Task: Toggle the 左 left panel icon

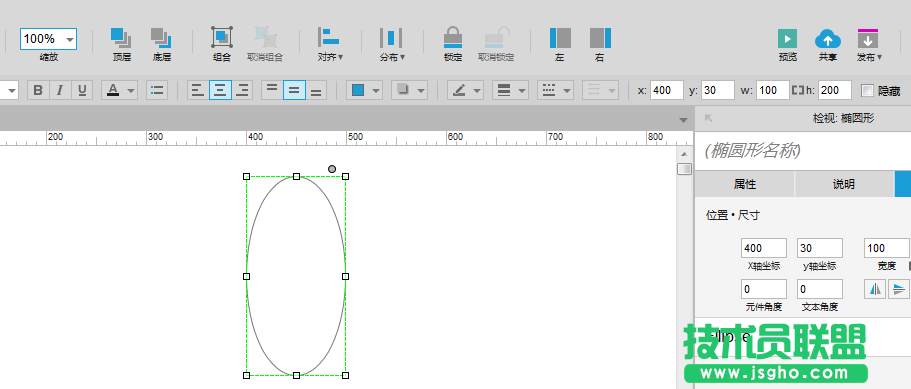Action: 560,38
